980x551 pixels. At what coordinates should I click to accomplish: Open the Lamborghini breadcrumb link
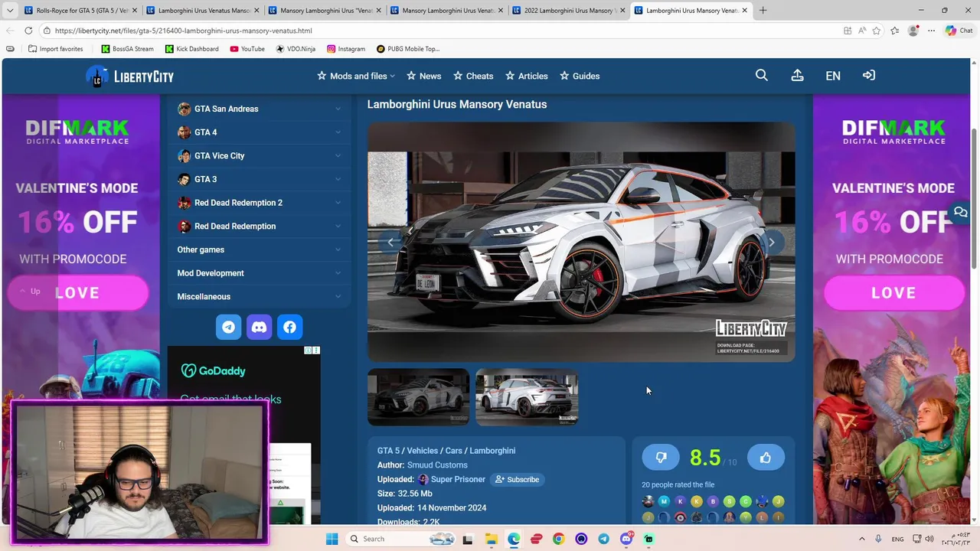[x=492, y=451]
